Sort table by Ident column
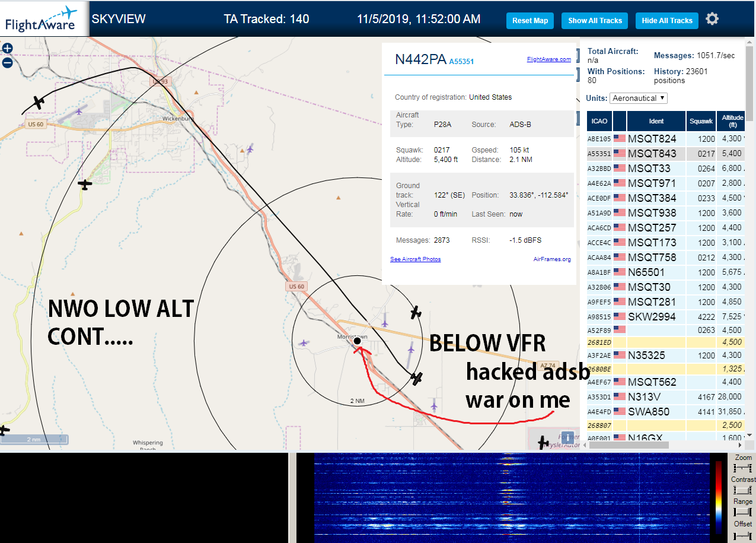The width and height of the screenshot is (756, 543). [x=656, y=121]
